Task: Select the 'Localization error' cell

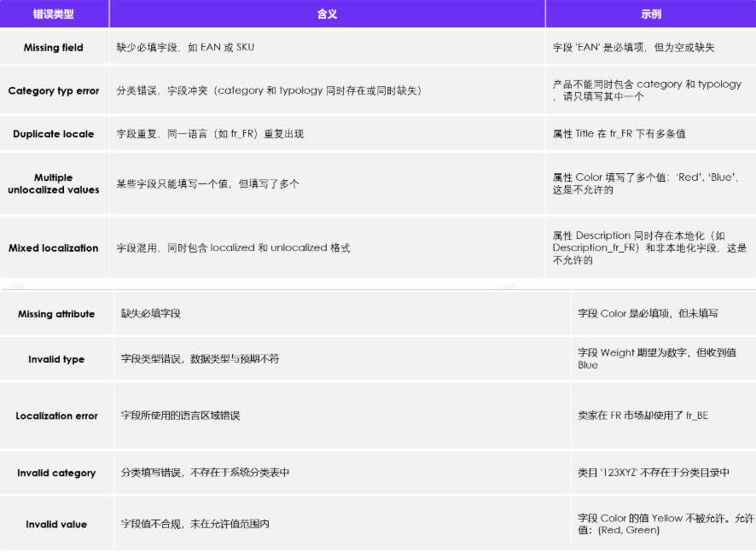Action: (56, 415)
